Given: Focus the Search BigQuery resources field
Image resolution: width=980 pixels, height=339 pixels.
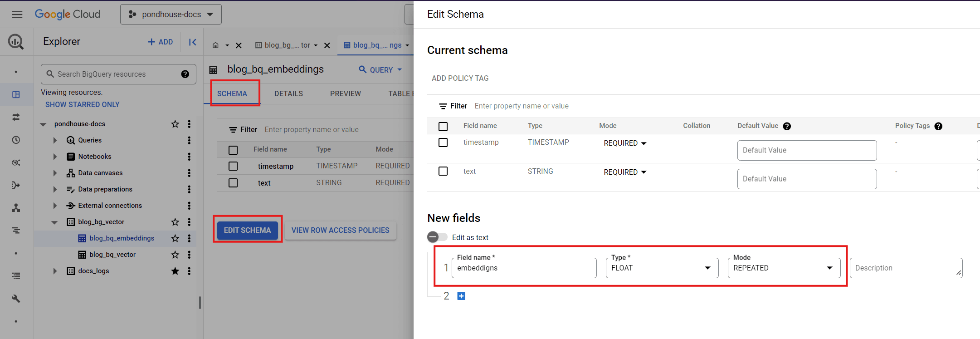Looking at the screenshot, I should click(x=118, y=74).
